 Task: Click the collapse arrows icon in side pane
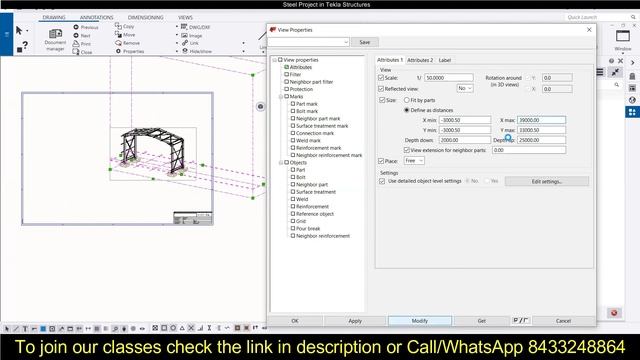(615, 72)
